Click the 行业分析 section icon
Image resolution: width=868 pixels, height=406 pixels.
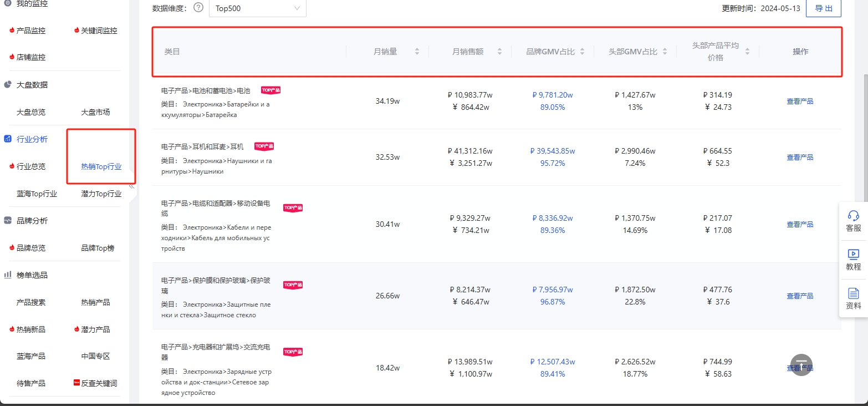point(8,139)
